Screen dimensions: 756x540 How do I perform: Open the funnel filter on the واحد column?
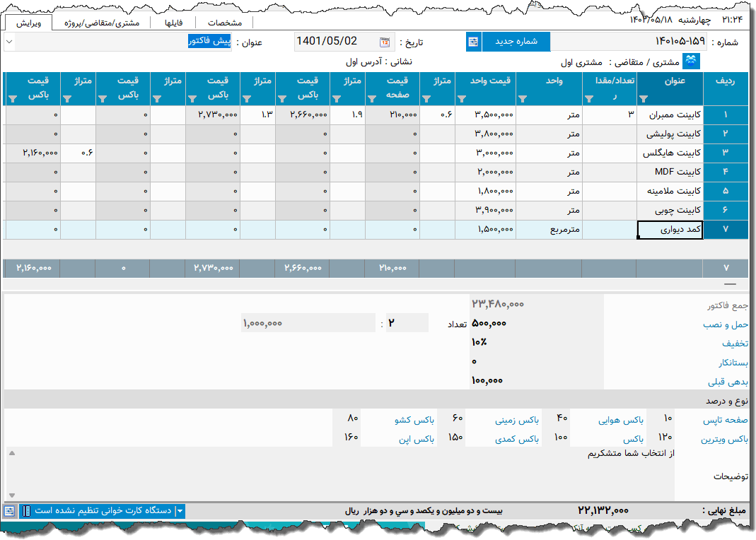[522, 99]
